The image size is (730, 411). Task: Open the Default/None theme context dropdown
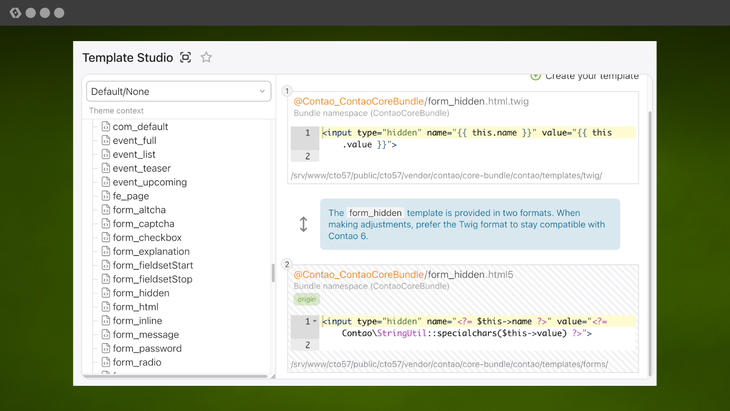pyautogui.click(x=178, y=91)
